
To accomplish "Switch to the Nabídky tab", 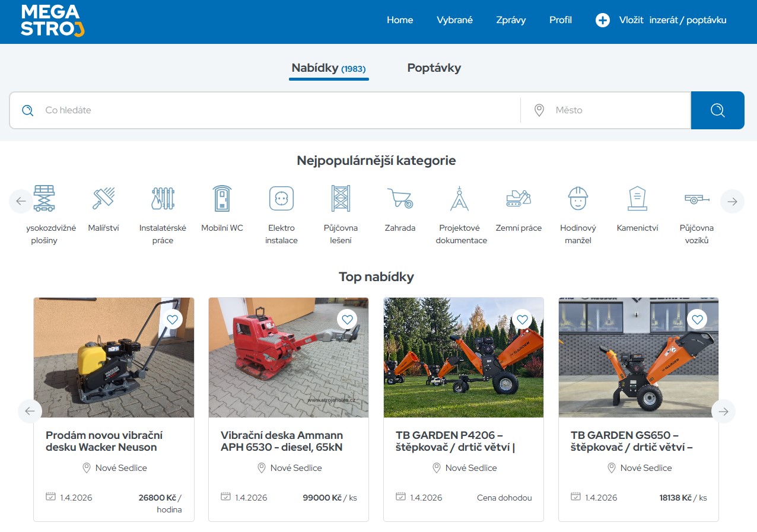I will (x=329, y=68).
